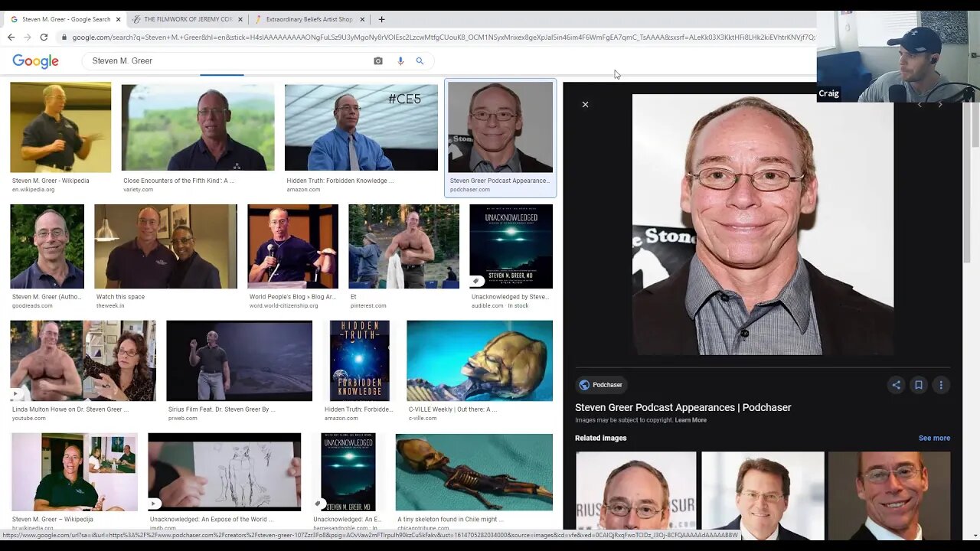This screenshot has height=551, width=980.
Task: Close the Extraordinary Beliefs Artist Shop tab
Action: tap(362, 19)
